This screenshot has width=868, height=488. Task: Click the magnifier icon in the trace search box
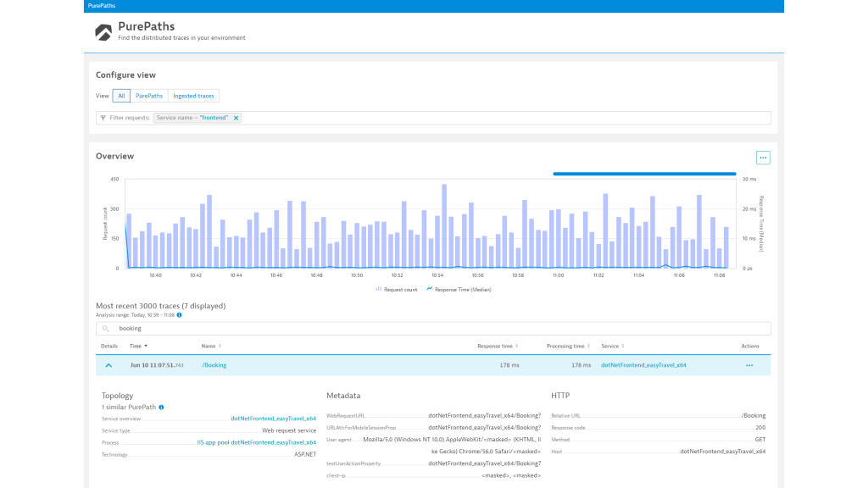106,328
